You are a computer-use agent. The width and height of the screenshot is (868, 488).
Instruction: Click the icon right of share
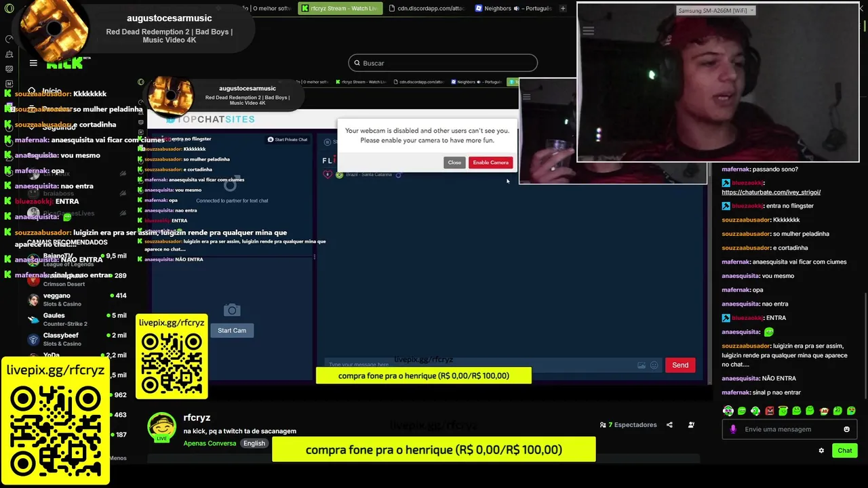(691, 425)
